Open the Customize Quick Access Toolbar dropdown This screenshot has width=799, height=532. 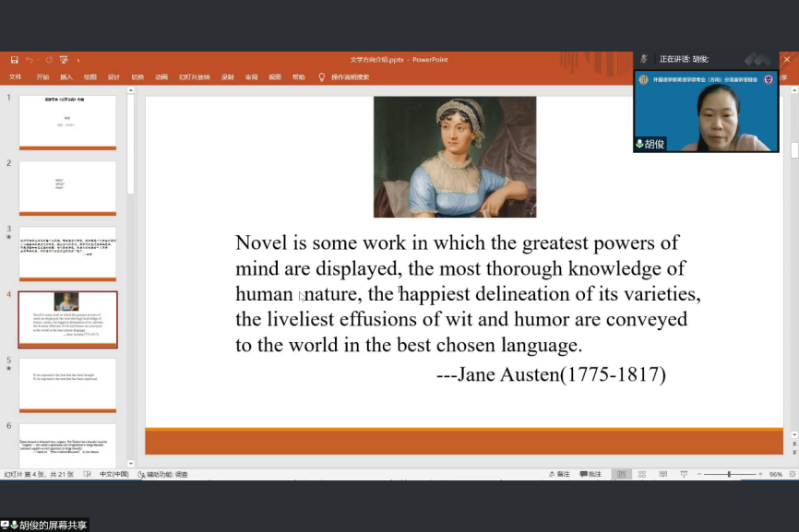(78, 60)
